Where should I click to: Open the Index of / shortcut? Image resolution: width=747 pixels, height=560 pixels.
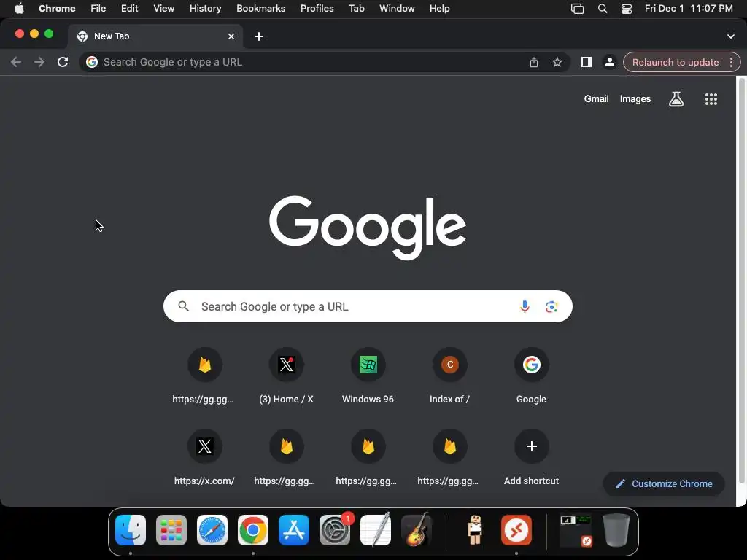click(x=449, y=376)
